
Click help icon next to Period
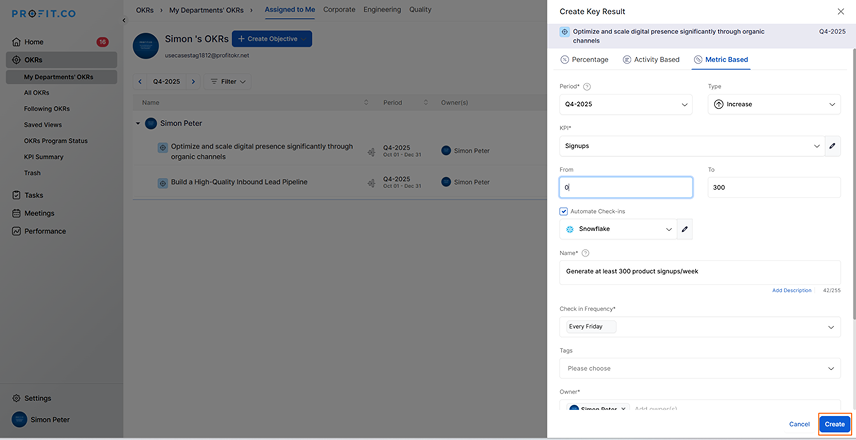tap(587, 86)
